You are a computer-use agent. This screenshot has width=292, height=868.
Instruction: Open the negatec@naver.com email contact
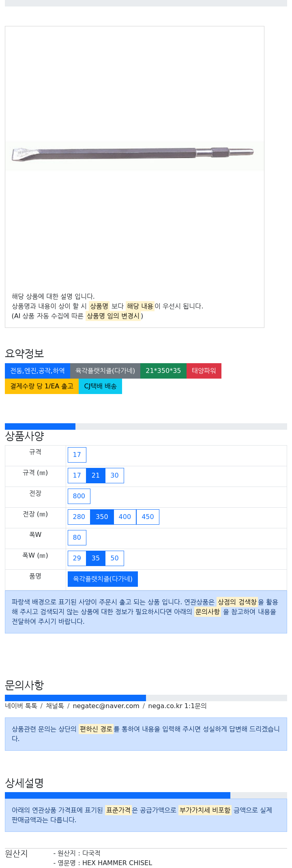[x=106, y=706]
